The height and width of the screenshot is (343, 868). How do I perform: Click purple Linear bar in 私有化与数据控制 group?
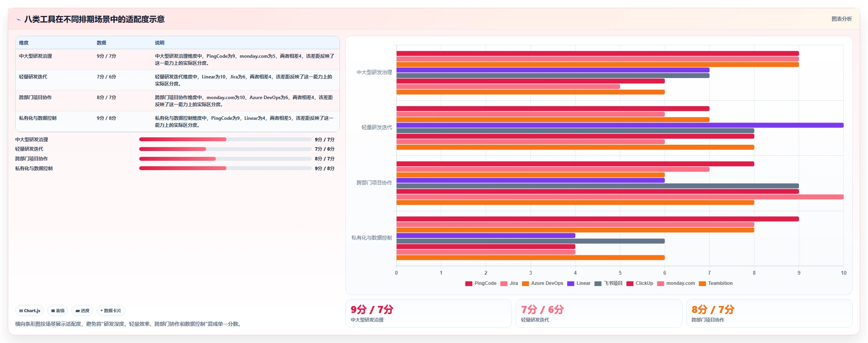click(x=486, y=236)
